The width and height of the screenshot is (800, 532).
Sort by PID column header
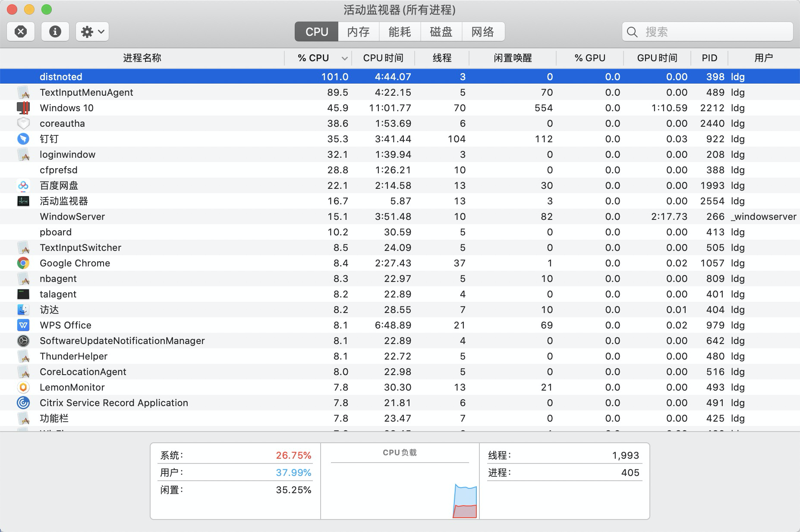[709, 58]
